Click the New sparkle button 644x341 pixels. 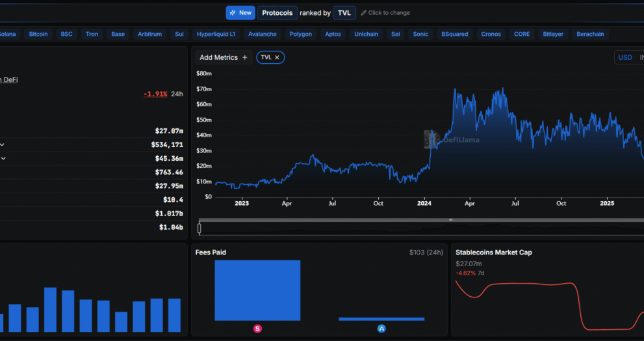[240, 13]
